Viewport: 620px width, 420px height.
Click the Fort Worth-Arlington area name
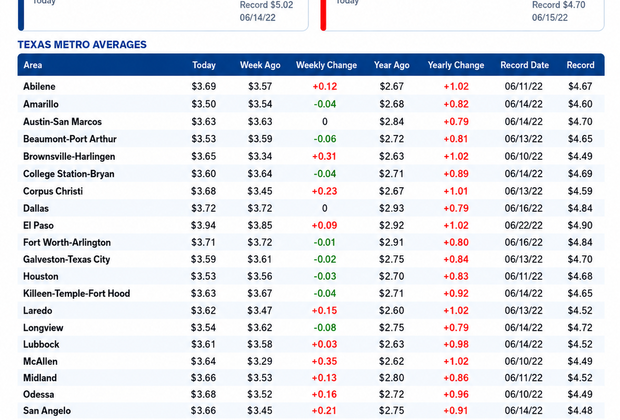67,242
